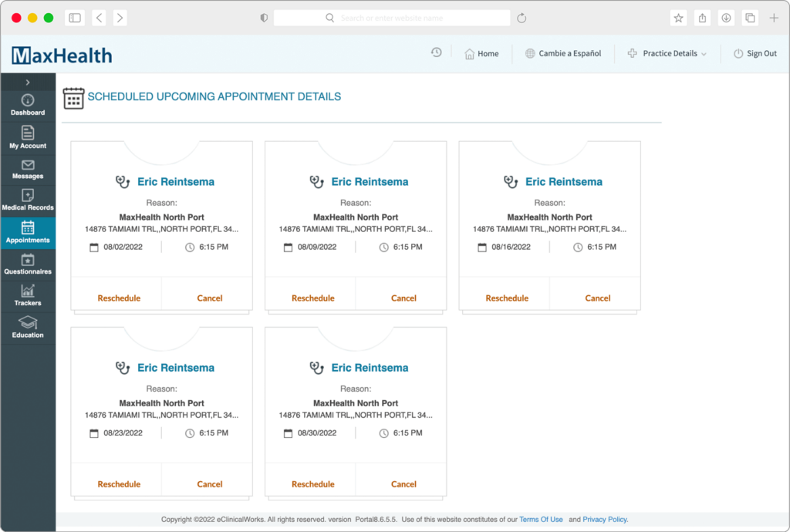Expand the collapsed sidebar chevron
Screen dimensions: 790x532
28,82
